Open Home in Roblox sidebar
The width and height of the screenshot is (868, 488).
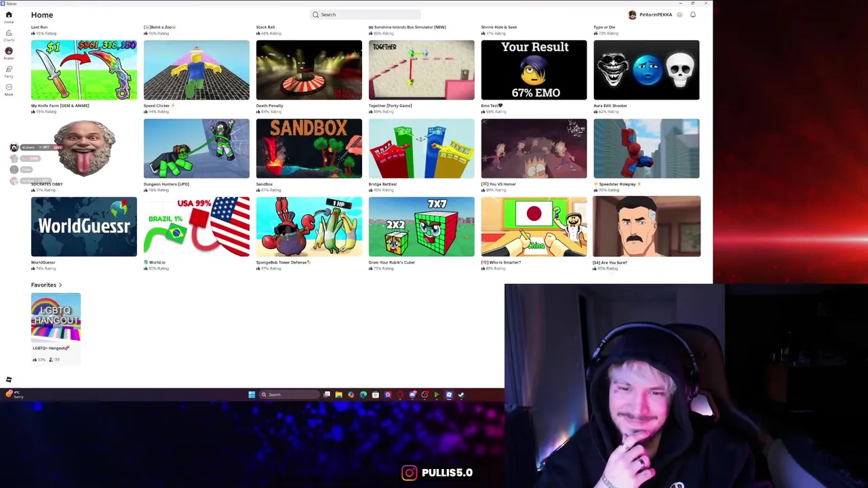(9, 17)
